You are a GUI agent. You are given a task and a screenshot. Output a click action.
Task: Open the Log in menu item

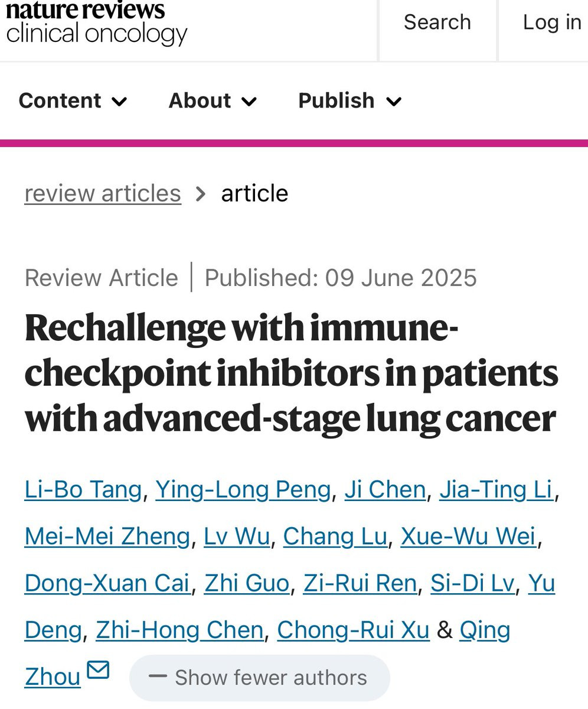point(551,22)
